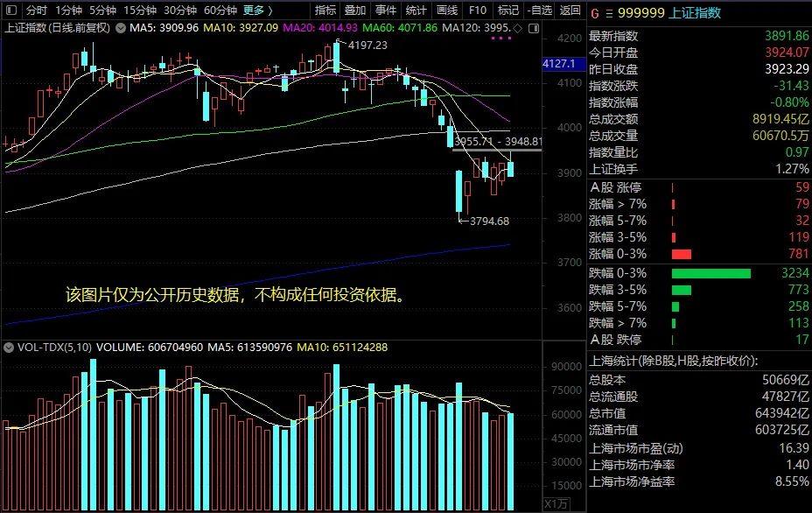
Task: Open the list icon beside 999999
Action: click(x=609, y=13)
